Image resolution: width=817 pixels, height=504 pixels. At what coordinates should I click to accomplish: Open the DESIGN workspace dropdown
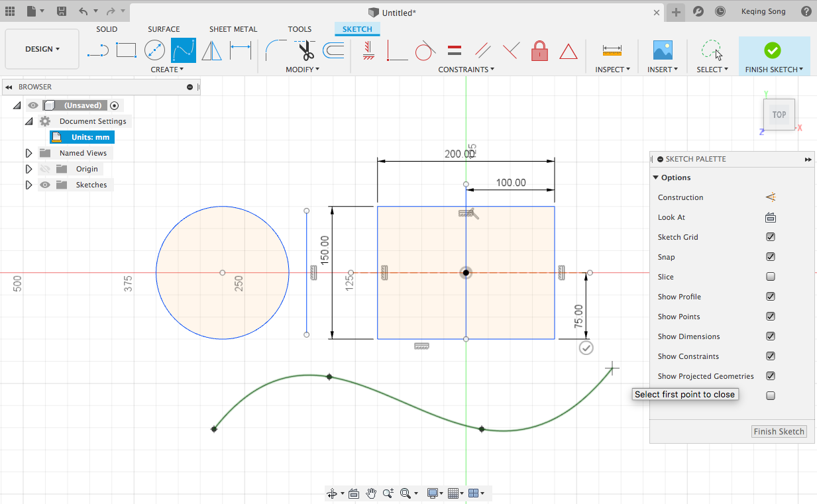click(42, 49)
